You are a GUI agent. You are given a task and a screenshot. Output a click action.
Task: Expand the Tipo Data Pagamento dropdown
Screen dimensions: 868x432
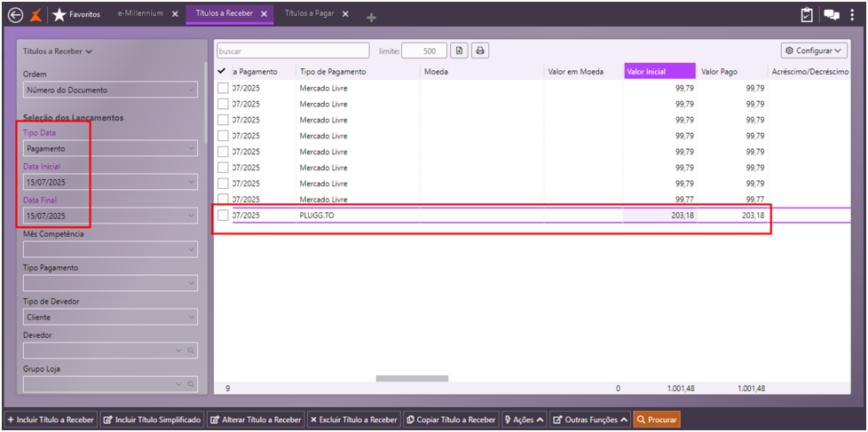tap(110, 149)
